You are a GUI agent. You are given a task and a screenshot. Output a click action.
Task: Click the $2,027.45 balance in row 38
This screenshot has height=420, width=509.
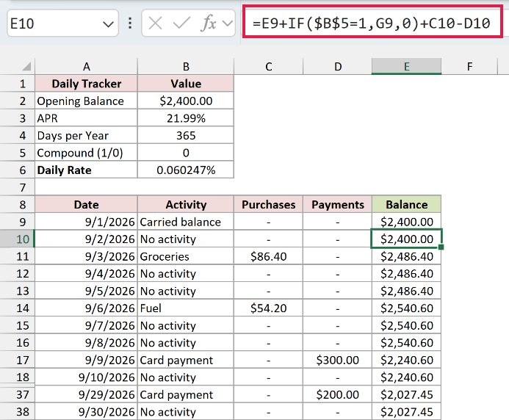point(406,412)
